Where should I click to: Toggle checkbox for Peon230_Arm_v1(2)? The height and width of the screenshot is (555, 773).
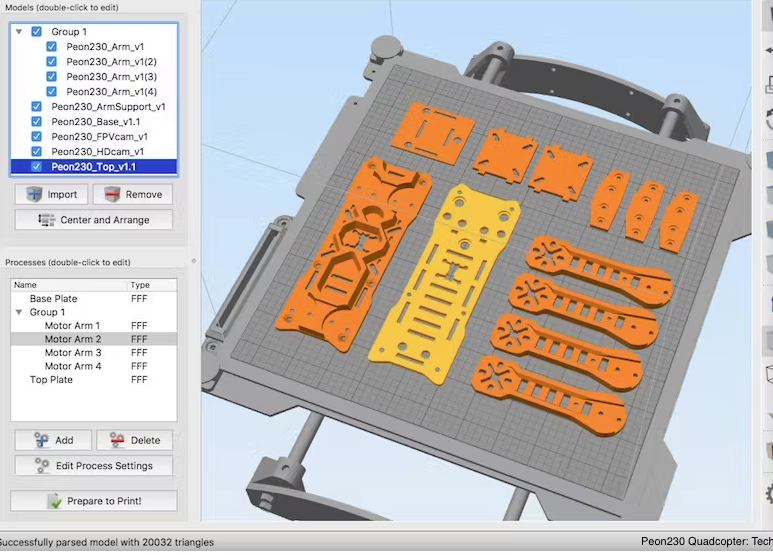tap(51, 62)
